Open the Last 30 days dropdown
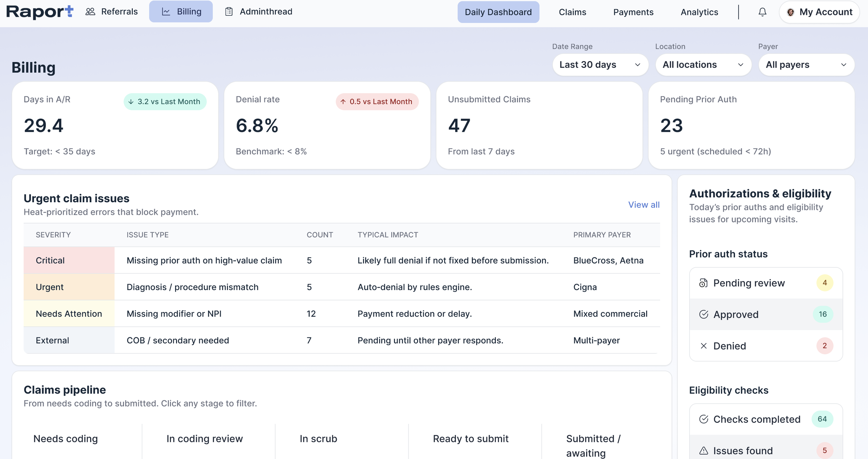The width and height of the screenshot is (868, 459). click(600, 65)
